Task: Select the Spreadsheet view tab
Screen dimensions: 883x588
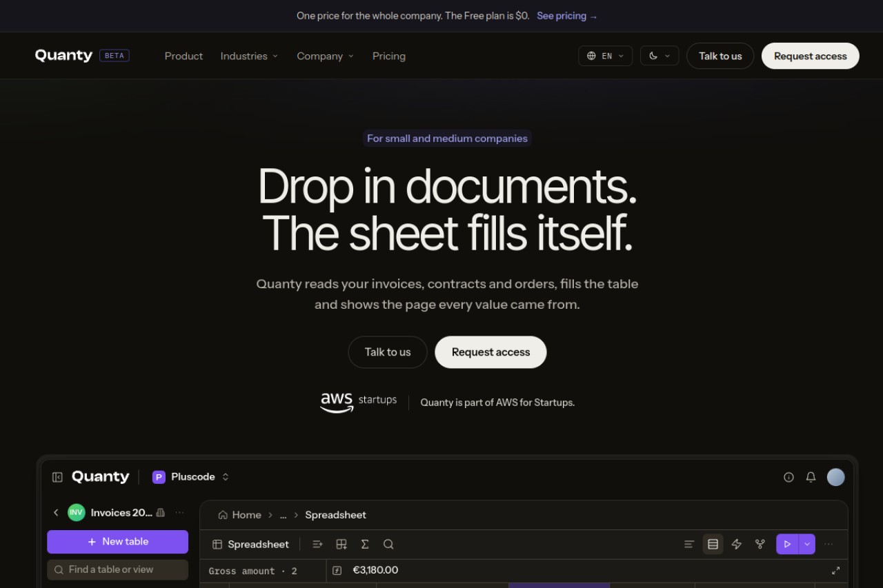Action: tap(250, 545)
